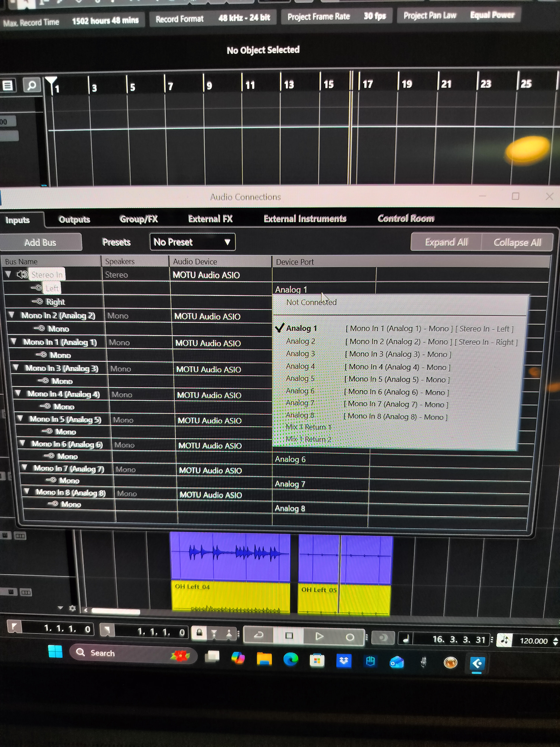Collapse the Stereo In bus
Image resolution: width=560 pixels, height=747 pixels.
tap(8, 274)
